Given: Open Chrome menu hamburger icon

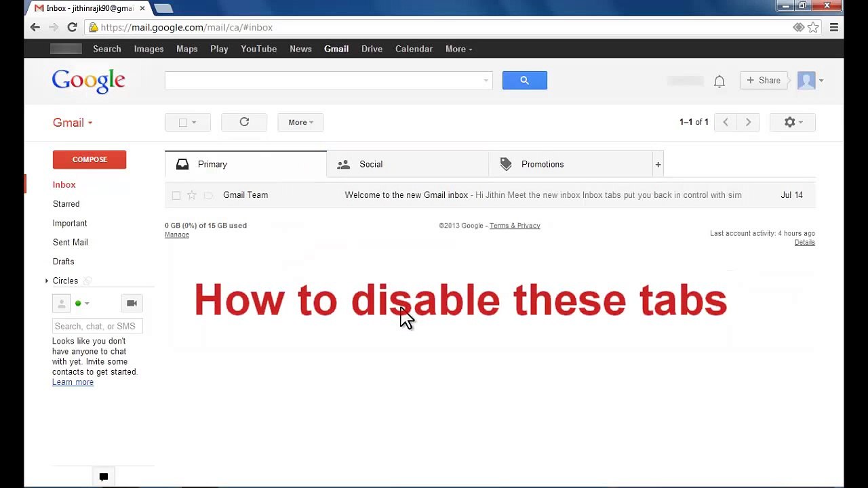Looking at the screenshot, I should click(x=834, y=27).
